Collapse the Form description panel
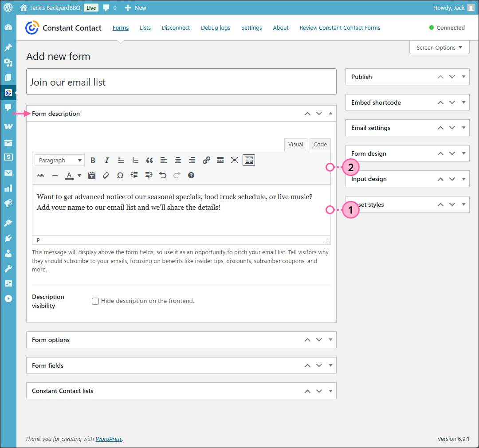 (x=330, y=114)
